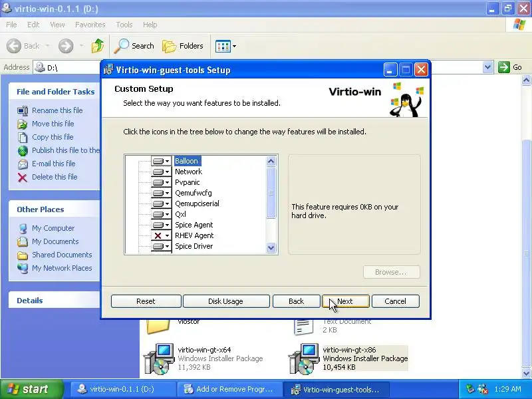Open the Help menu in Explorer
This screenshot has height=399, width=532.
click(150, 25)
